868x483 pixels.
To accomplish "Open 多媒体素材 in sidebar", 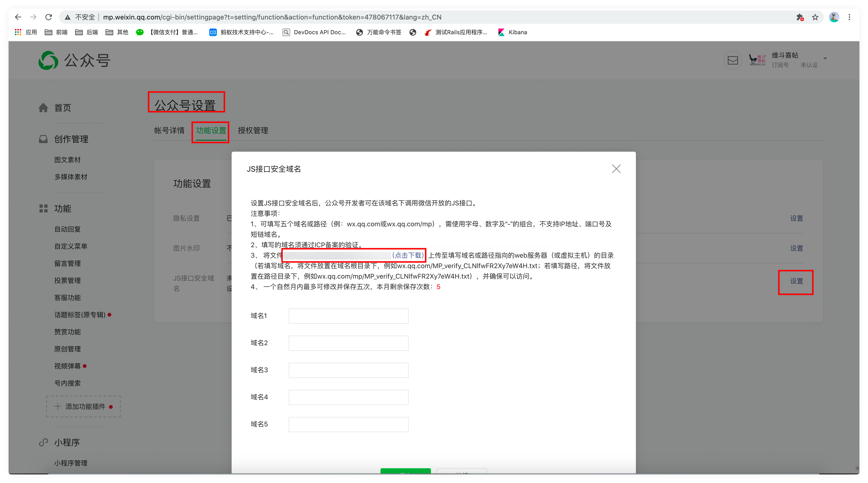I will pos(71,177).
